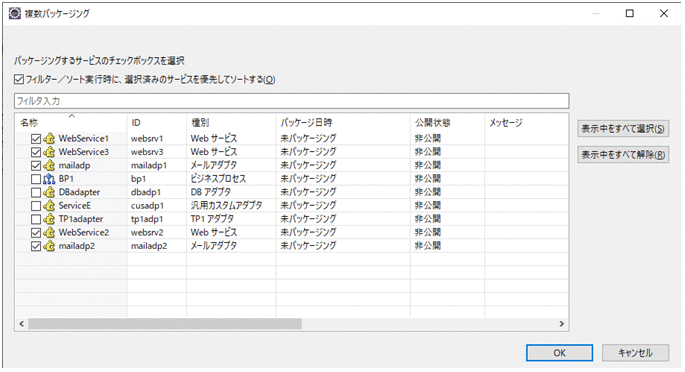Uncheck the WebService2 checkbox
The image size is (685, 372).
[x=36, y=233]
